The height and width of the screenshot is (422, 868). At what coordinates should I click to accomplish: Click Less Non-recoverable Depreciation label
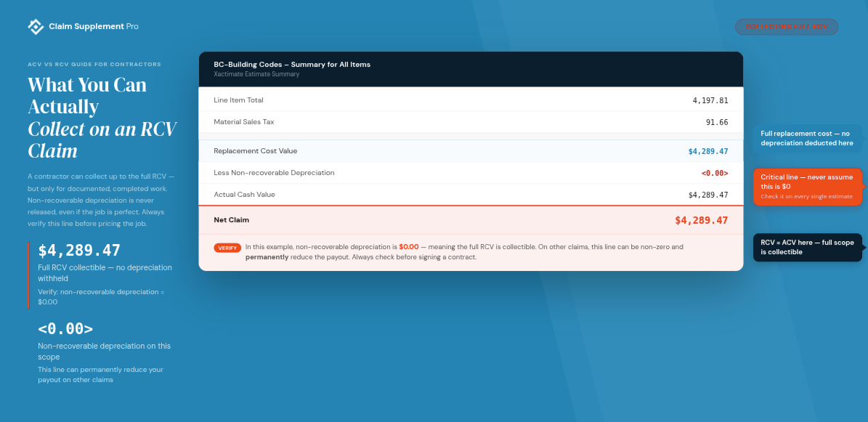point(274,173)
